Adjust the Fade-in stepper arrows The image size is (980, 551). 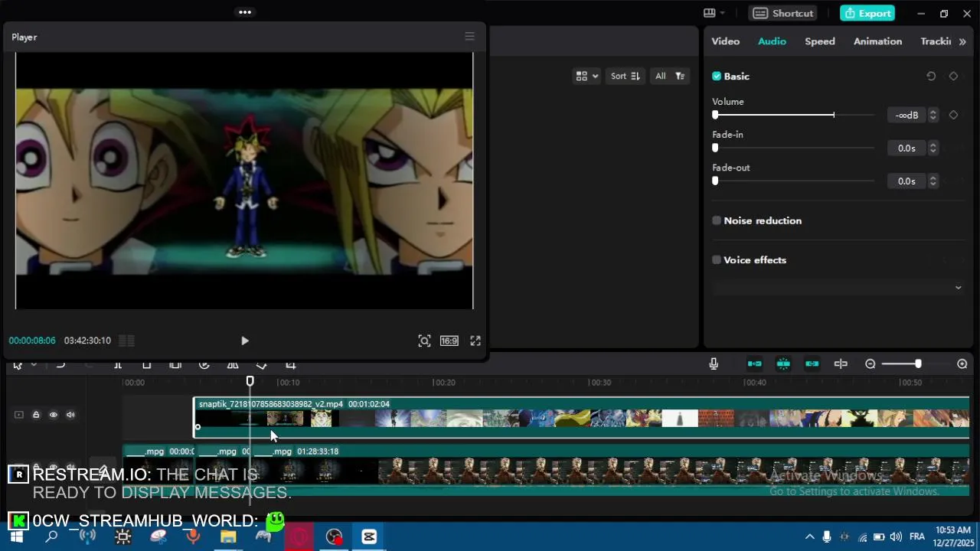(933, 148)
